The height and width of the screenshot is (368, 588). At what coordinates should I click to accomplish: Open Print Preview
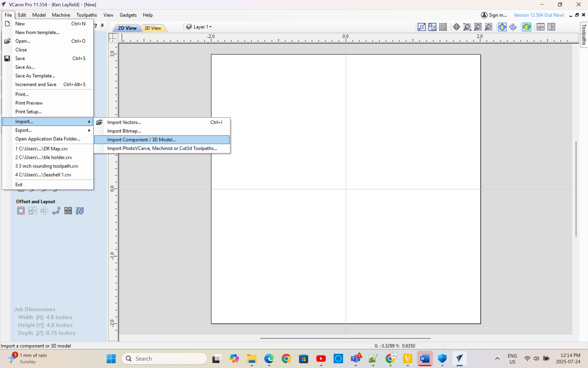(48, 103)
